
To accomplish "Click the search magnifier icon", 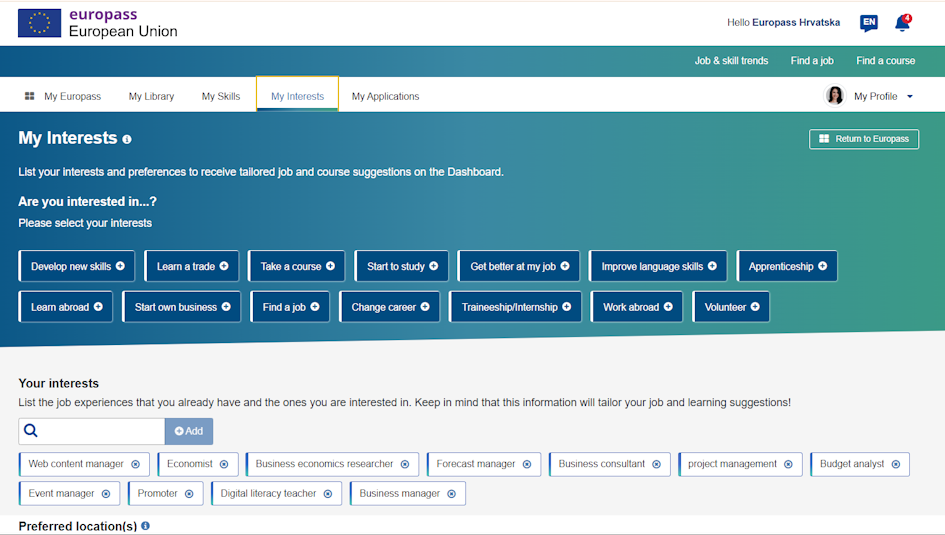I will coord(31,431).
